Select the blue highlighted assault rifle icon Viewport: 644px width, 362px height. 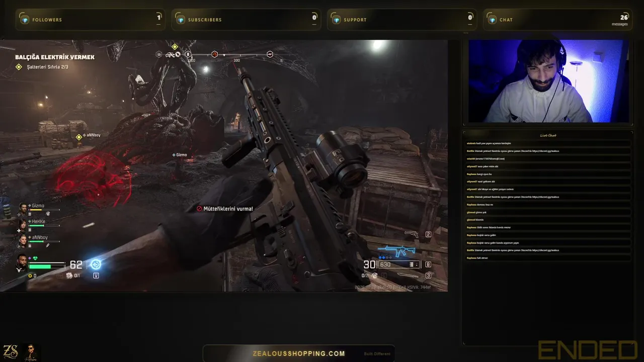point(396,251)
